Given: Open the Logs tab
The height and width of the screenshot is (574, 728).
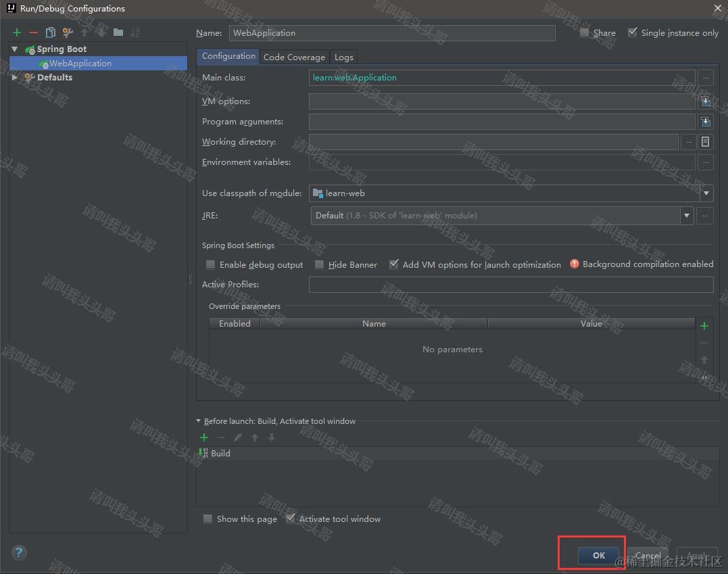Looking at the screenshot, I should (343, 57).
